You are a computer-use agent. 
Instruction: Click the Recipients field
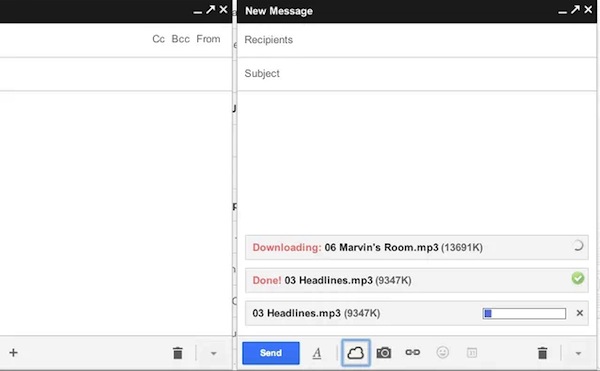[417, 40]
